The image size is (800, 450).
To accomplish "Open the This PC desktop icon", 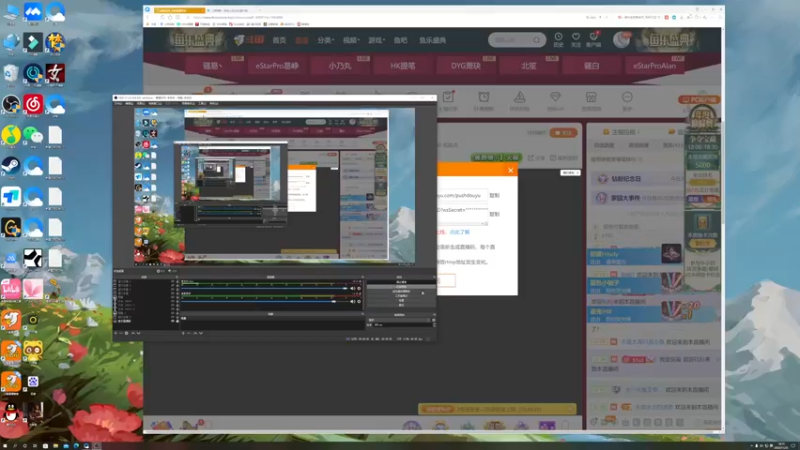I will coord(11,12).
